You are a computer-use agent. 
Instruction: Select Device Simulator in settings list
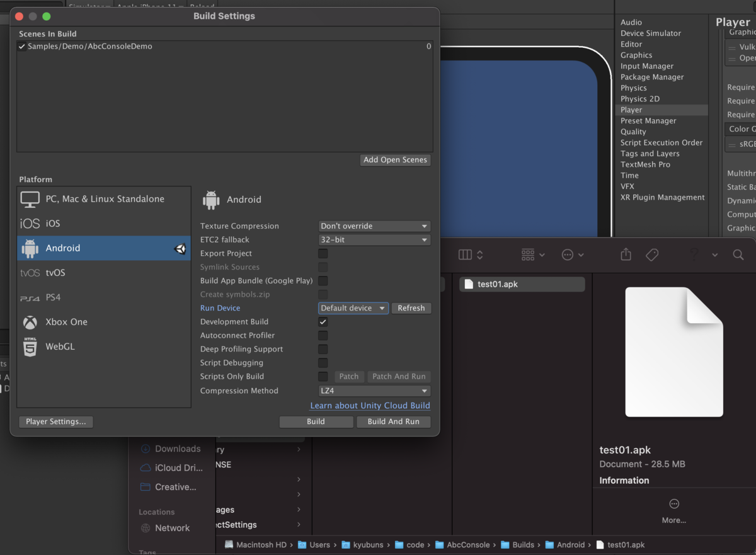click(651, 33)
